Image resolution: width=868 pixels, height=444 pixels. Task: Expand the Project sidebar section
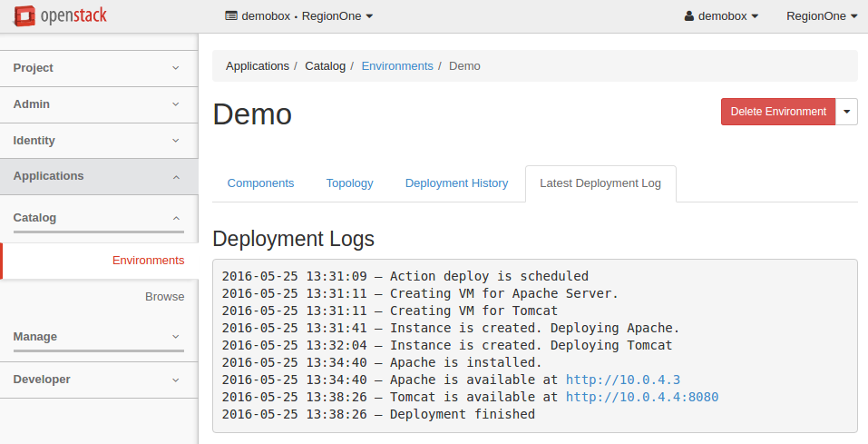(98, 68)
